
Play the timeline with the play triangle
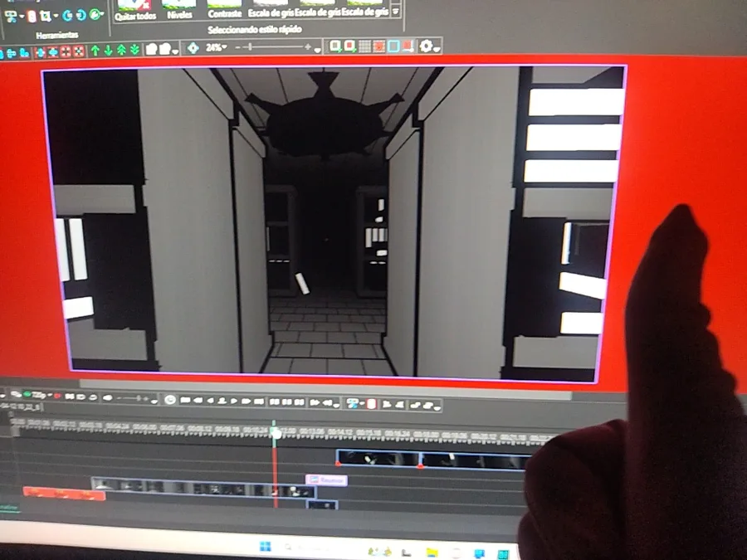pos(234,401)
